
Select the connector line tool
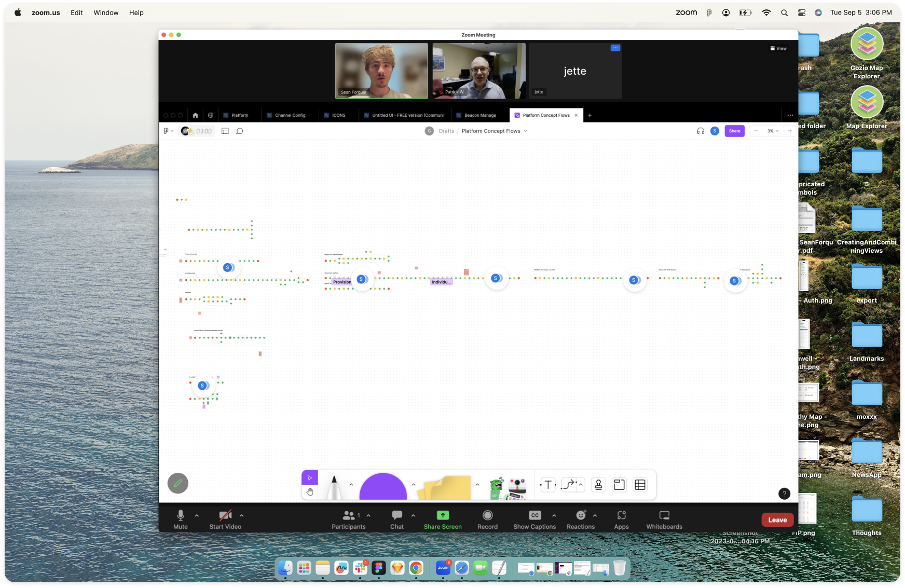(569, 485)
